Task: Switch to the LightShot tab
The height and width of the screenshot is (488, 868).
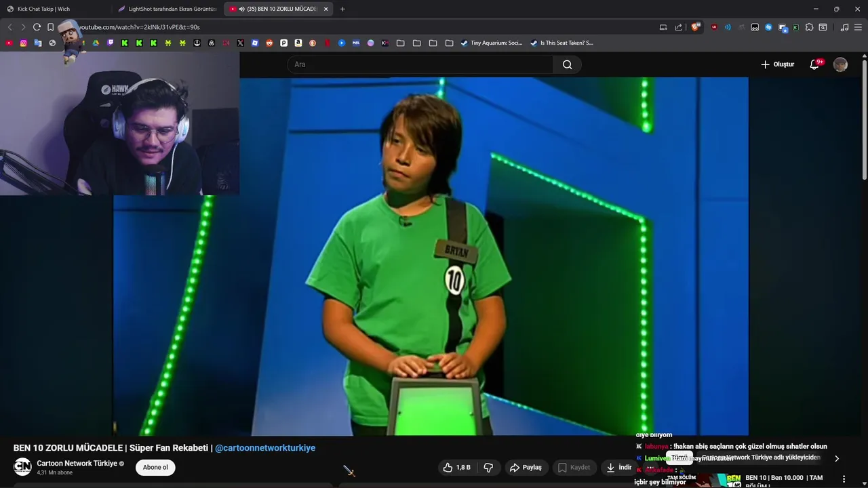Action: (166, 9)
